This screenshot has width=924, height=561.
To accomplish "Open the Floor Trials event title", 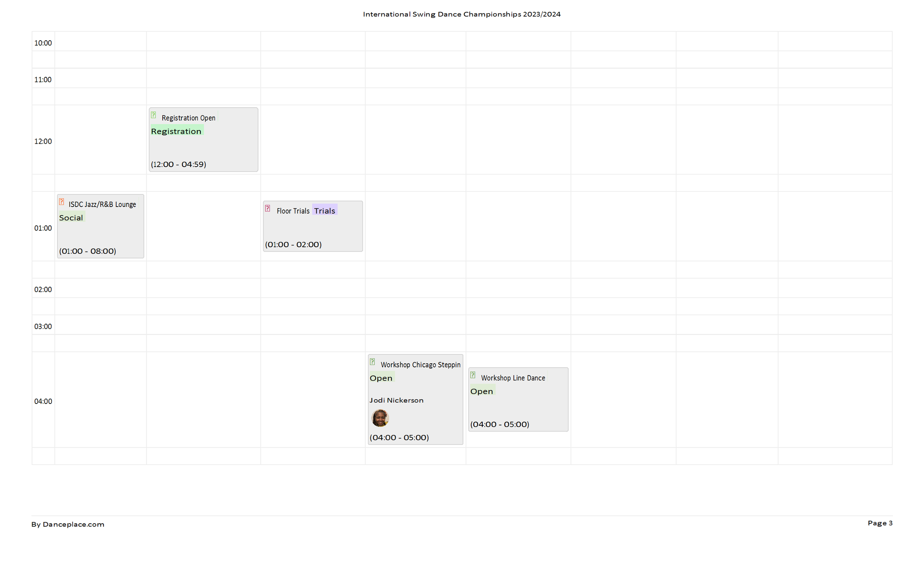I will coord(293,211).
